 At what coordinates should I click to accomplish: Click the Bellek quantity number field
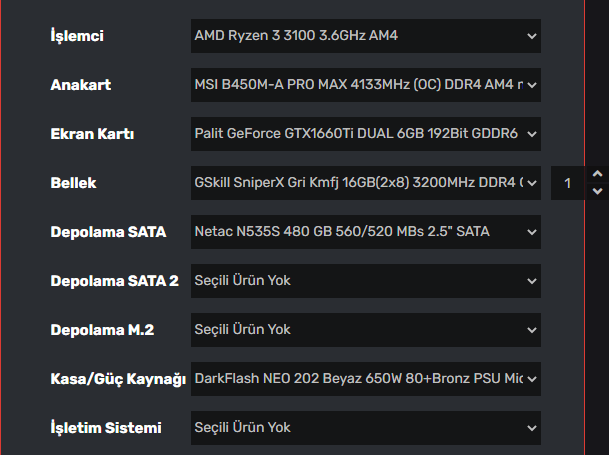coord(568,183)
